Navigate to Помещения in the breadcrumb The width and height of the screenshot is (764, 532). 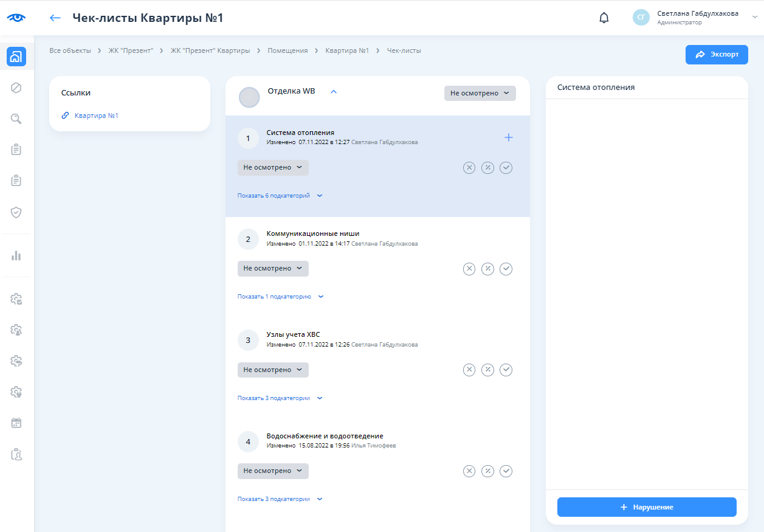287,50
